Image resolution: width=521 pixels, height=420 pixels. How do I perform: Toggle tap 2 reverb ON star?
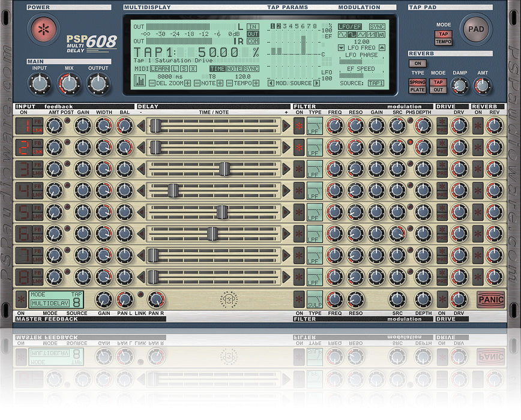[x=478, y=148]
